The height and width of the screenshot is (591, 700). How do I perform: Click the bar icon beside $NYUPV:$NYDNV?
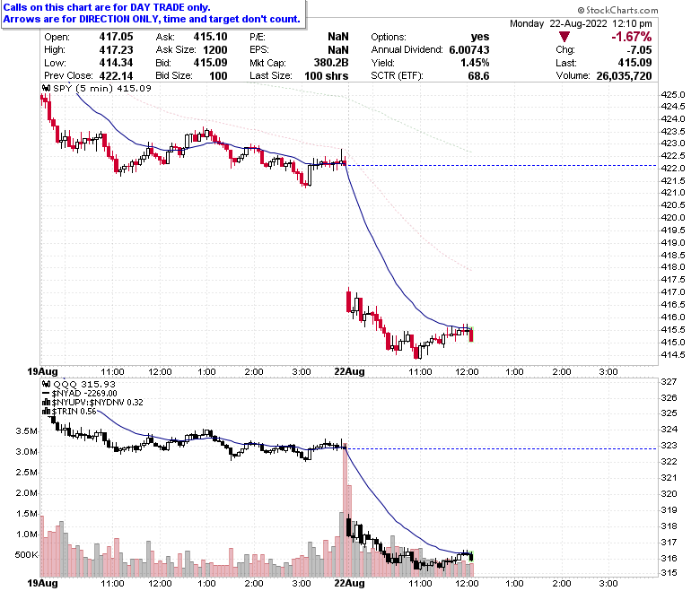tap(46, 403)
